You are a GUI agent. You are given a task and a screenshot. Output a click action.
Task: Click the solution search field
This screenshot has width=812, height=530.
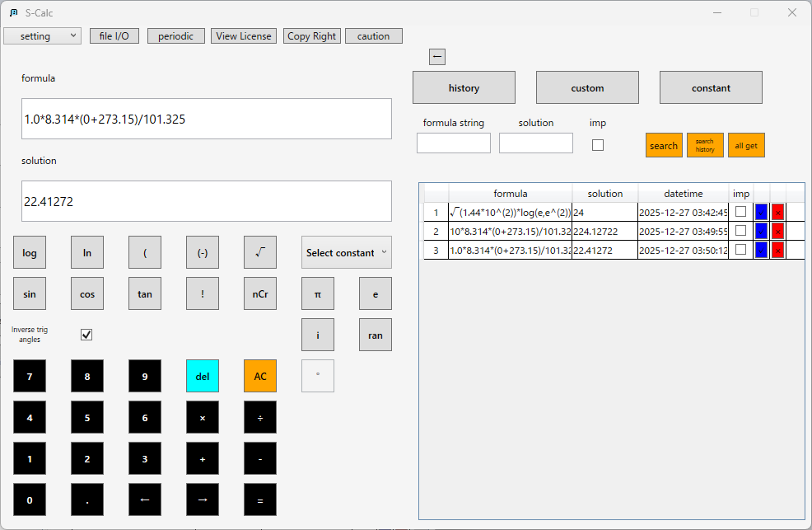click(536, 143)
